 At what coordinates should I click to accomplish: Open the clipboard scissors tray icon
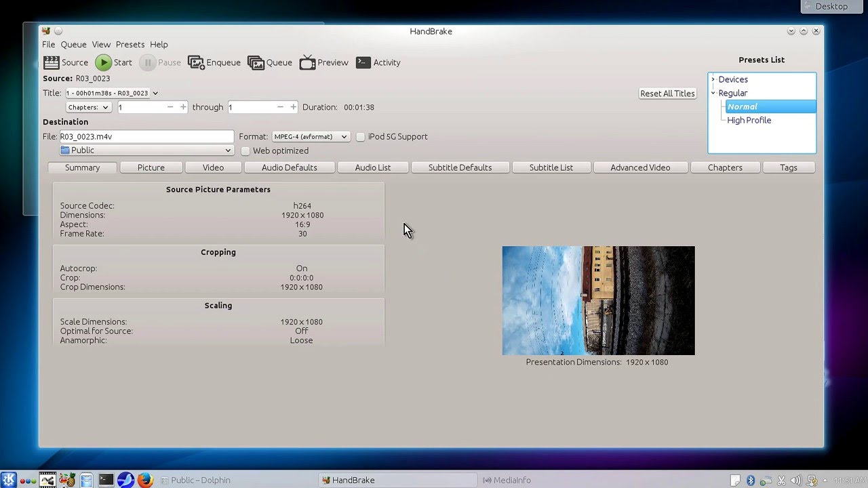click(782, 481)
